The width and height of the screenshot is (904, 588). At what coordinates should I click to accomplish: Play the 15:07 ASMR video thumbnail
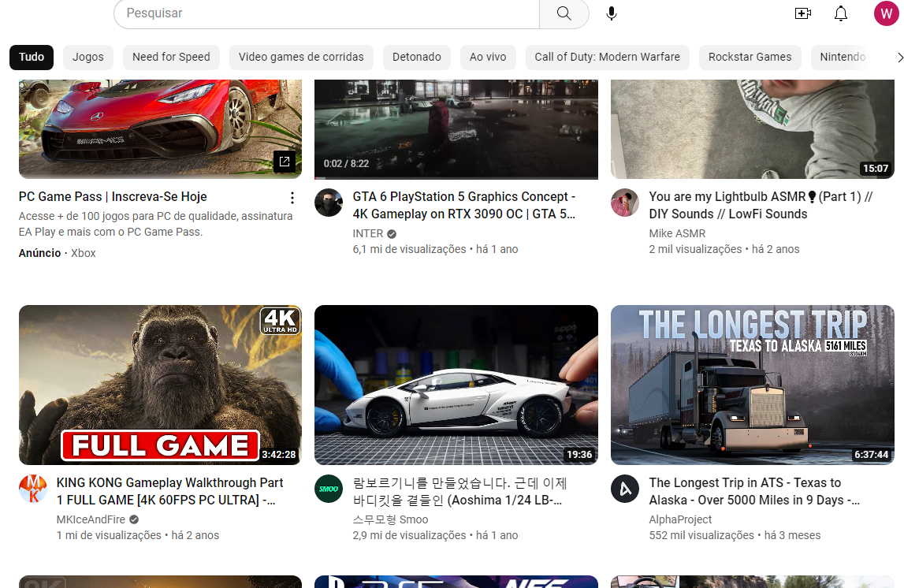tap(753, 129)
